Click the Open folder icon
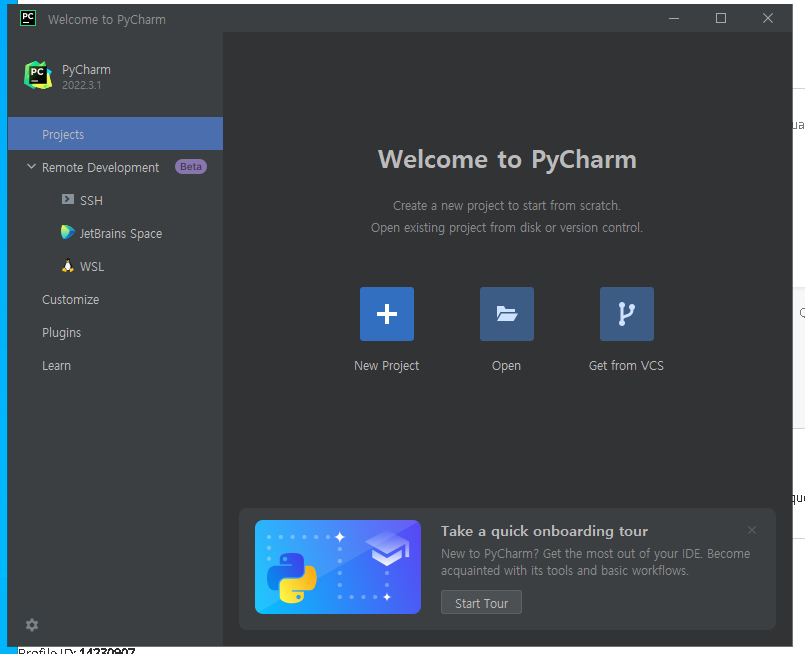Screen dimensions: 805x654 click(x=507, y=314)
